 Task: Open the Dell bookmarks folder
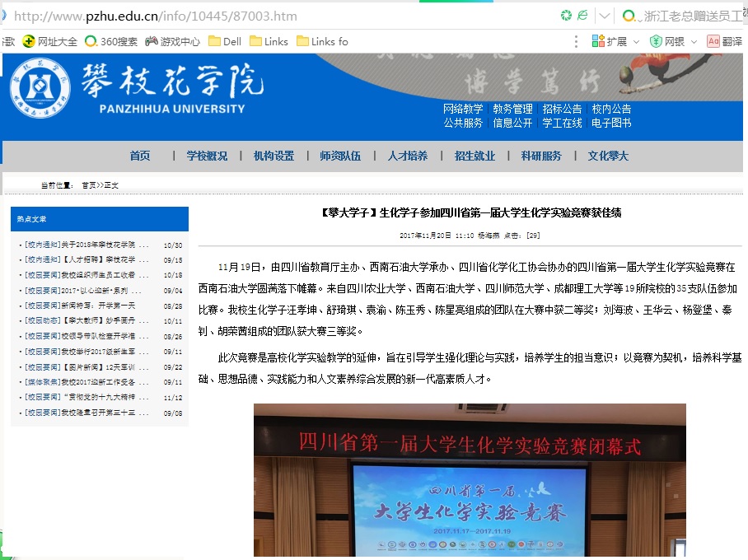[x=224, y=41]
